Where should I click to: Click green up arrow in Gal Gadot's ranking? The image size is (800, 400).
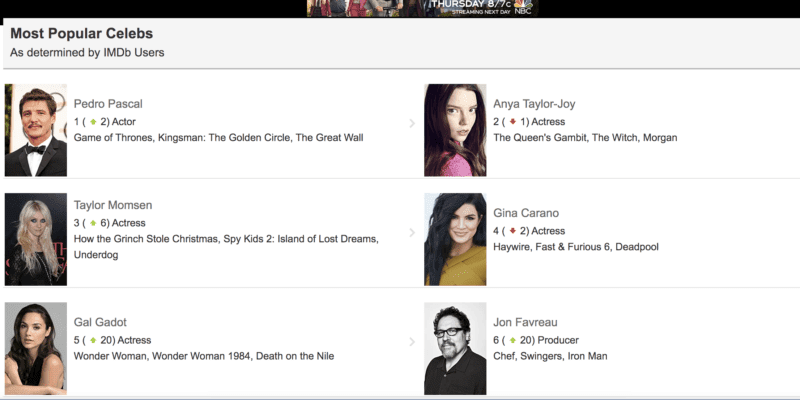(x=94, y=341)
